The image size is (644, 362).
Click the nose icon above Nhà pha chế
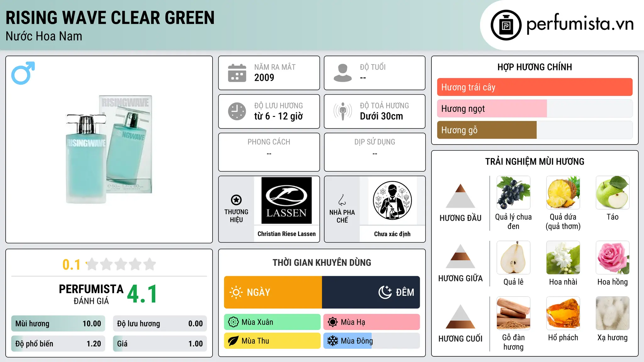point(342,200)
